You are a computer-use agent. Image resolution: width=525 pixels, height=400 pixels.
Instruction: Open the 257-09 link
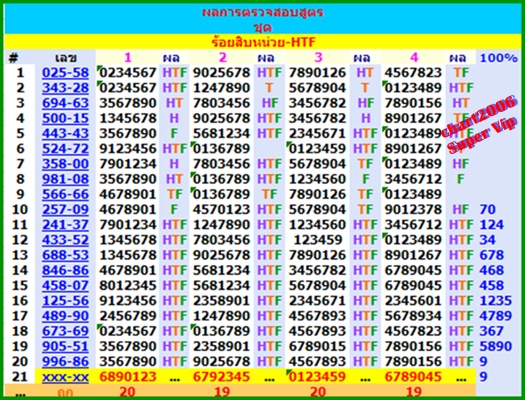pyautogui.click(x=65, y=210)
